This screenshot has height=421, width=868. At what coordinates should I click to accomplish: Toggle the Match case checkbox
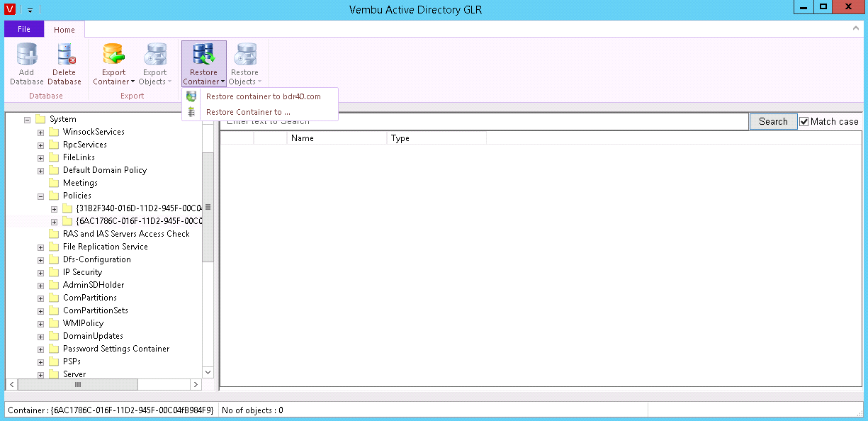(804, 121)
